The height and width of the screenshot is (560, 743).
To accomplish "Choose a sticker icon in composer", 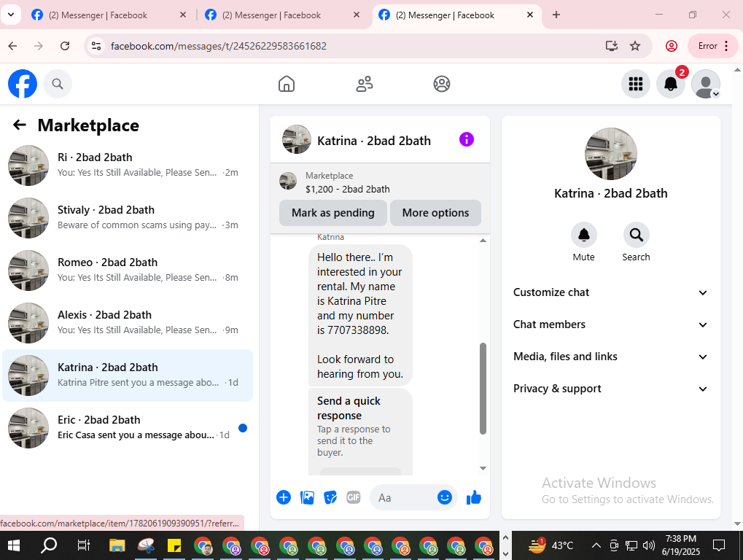I will 330,497.
